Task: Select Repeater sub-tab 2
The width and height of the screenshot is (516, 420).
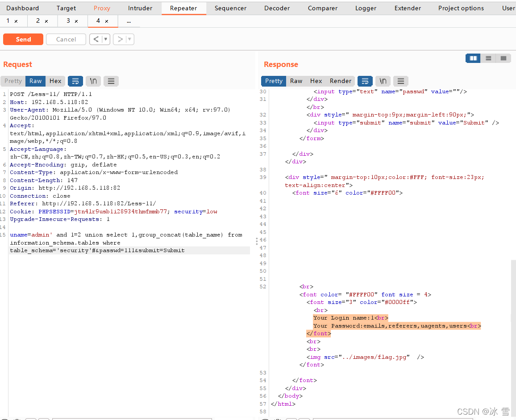Action: tap(38, 21)
